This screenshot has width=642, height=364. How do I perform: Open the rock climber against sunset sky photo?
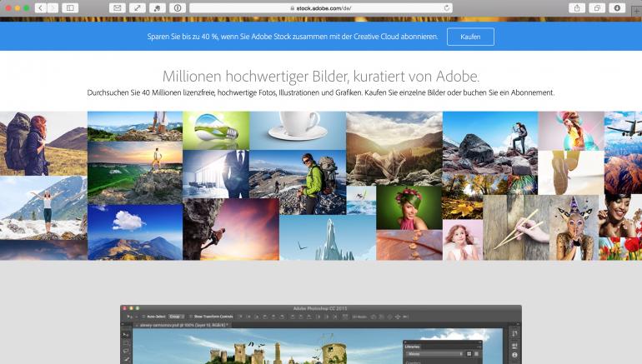[x=231, y=229]
